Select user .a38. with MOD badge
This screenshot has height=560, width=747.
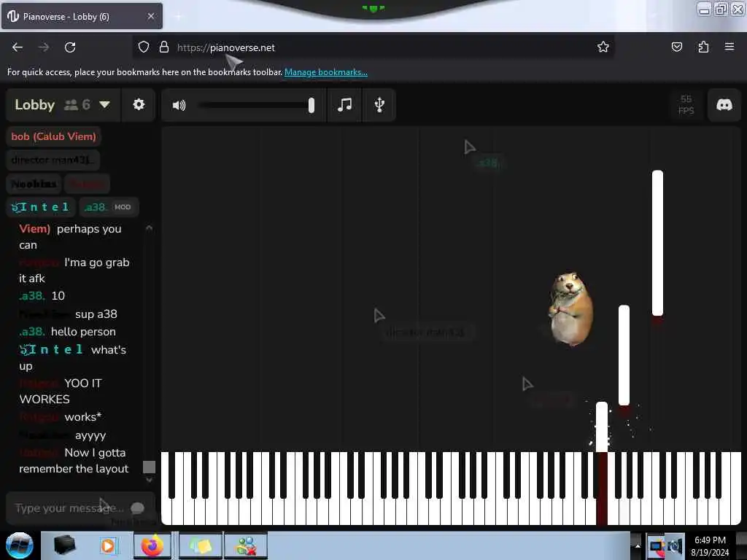[x=109, y=207]
